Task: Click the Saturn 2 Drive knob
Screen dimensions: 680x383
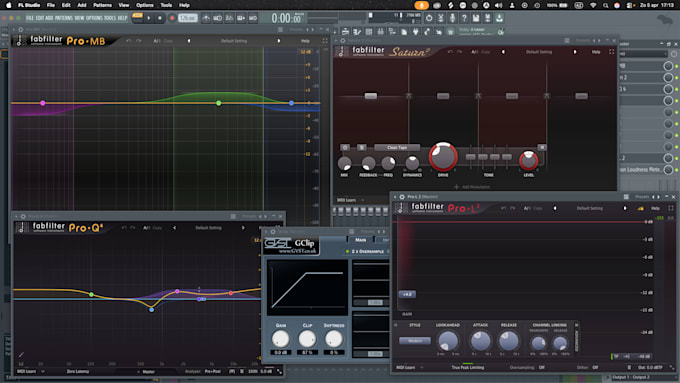Action: coord(443,156)
